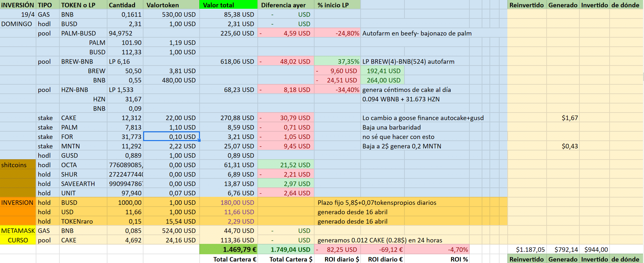The width and height of the screenshot is (644, 263).
Task: Click the '$1.187,05' Reinvertido total
Action: coord(527,249)
